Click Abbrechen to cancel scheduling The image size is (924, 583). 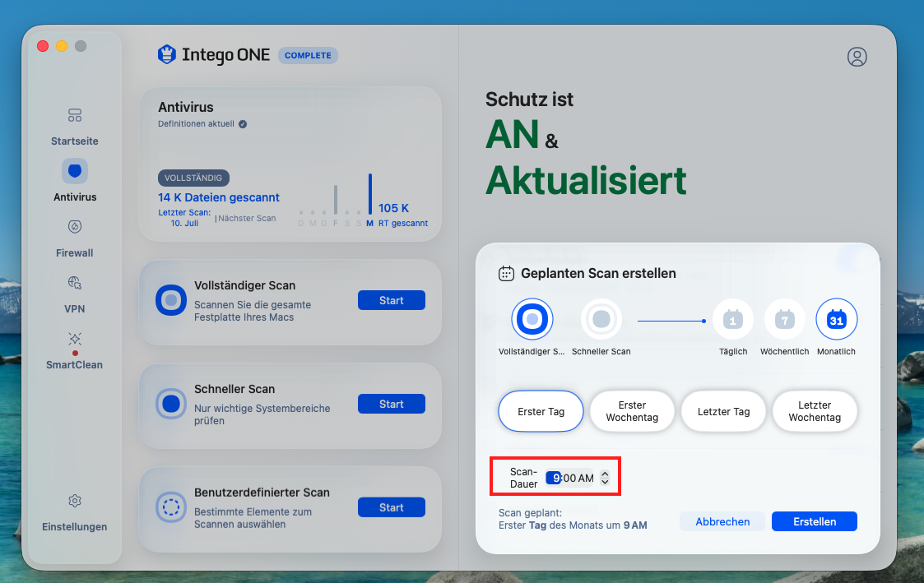click(x=722, y=521)
